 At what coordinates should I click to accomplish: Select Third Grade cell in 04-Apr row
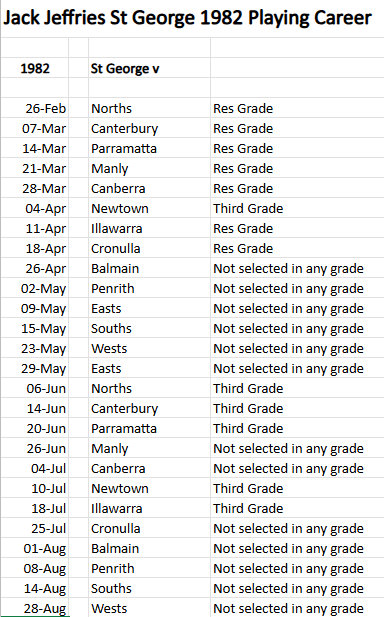pyautogui.click(x=297, y=209)
